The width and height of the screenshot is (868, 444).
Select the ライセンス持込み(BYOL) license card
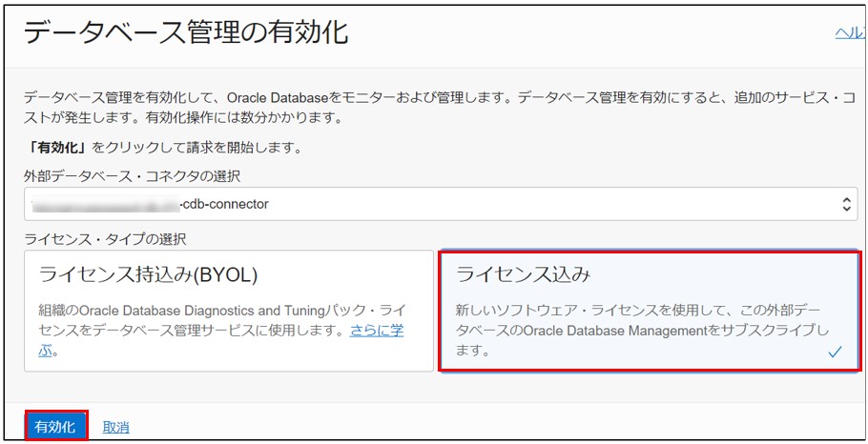229,311
